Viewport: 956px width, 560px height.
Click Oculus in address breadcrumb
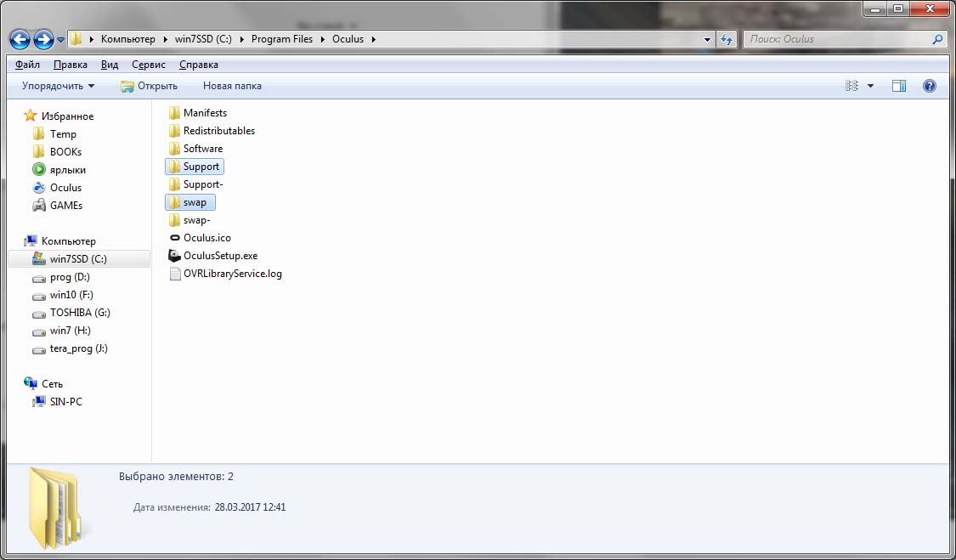click(x=348, y=39)
